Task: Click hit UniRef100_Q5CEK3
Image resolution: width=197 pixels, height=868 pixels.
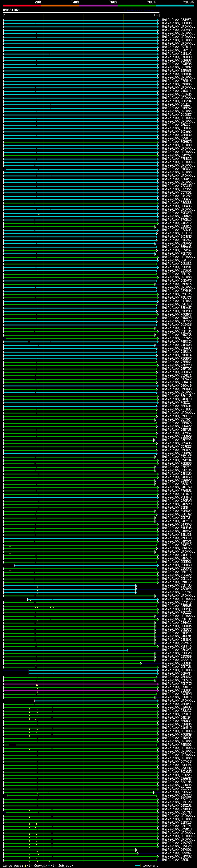Action: 177,538
